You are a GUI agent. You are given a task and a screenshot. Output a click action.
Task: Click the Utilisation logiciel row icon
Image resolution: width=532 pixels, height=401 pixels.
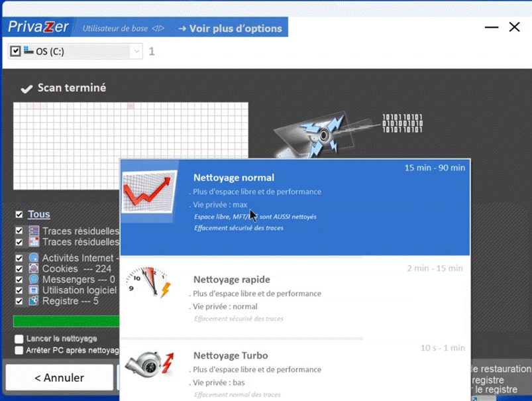(x=34, y=290)
